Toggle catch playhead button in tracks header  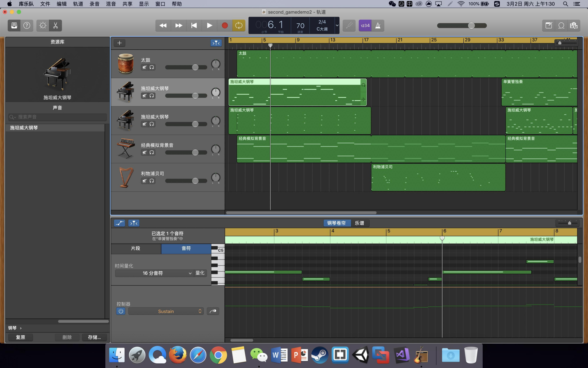tap(216, 43)
